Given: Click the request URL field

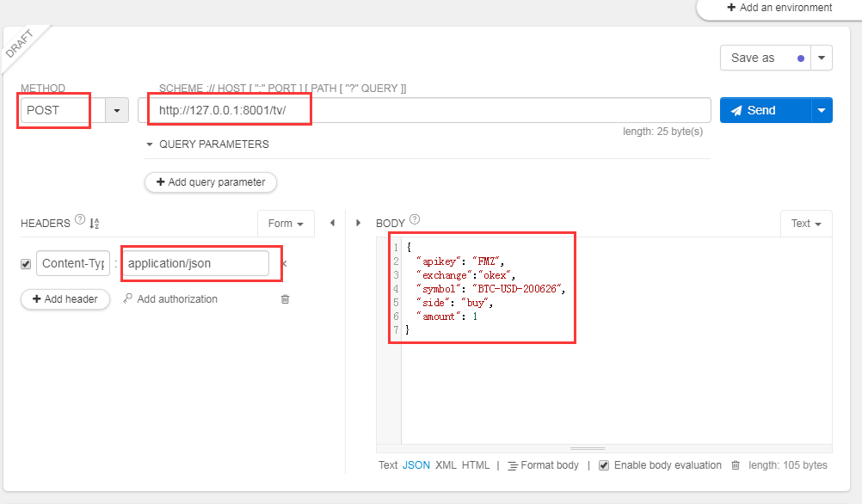Looking at the screenshot, I should (x=424, y=110).
